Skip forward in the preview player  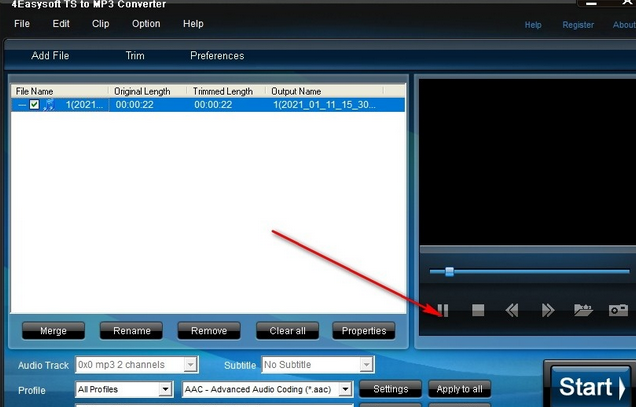548,310
